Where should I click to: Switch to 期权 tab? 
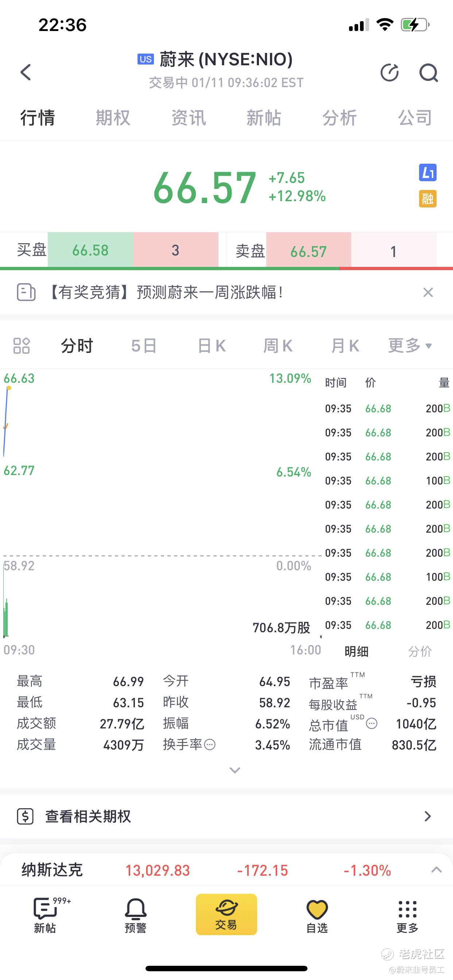tap(113, 117)
